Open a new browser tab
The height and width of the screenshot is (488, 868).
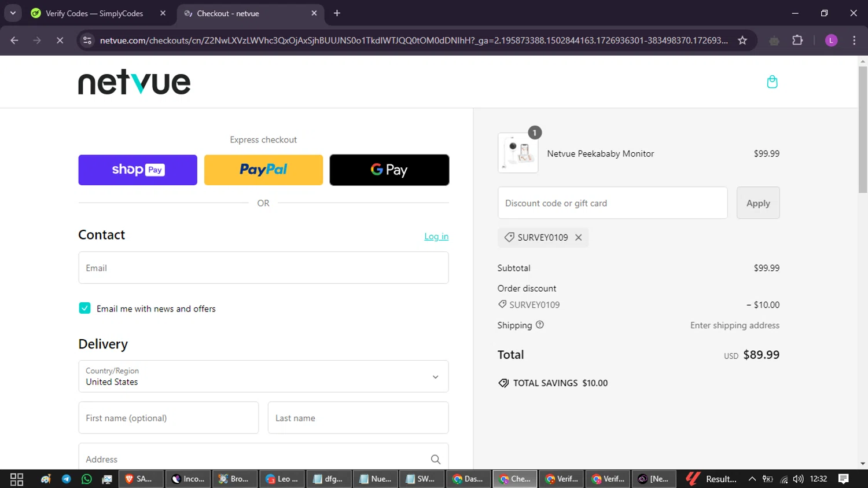click(x=337, y=13)
